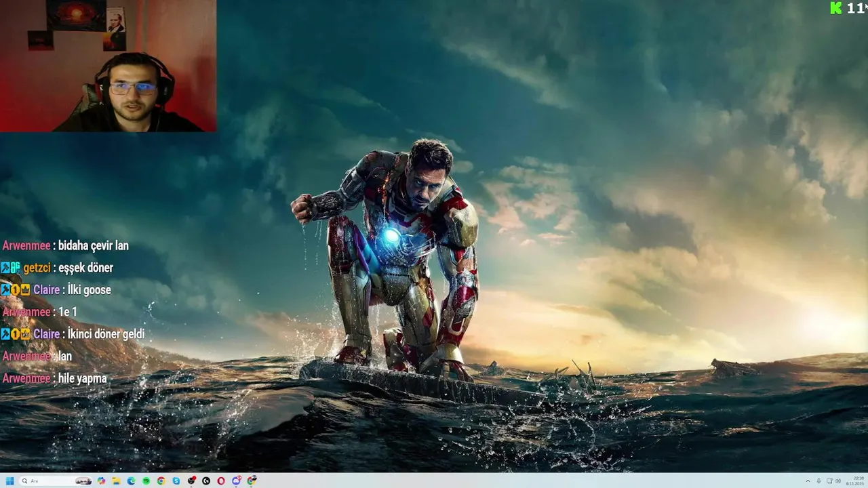The height and width of the screenshot is (488, 868).
Task: Open File Explorer from the taskbar
Action: 116,481
